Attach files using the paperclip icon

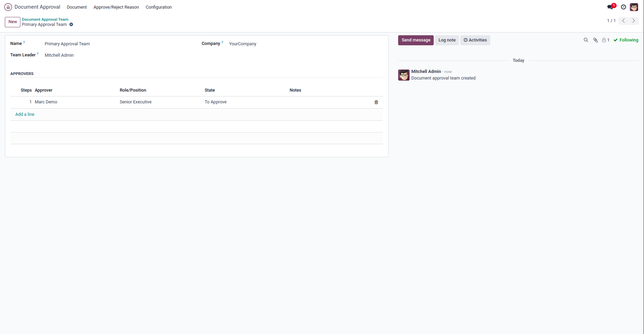pyautogui.click(x=595, y=40)
